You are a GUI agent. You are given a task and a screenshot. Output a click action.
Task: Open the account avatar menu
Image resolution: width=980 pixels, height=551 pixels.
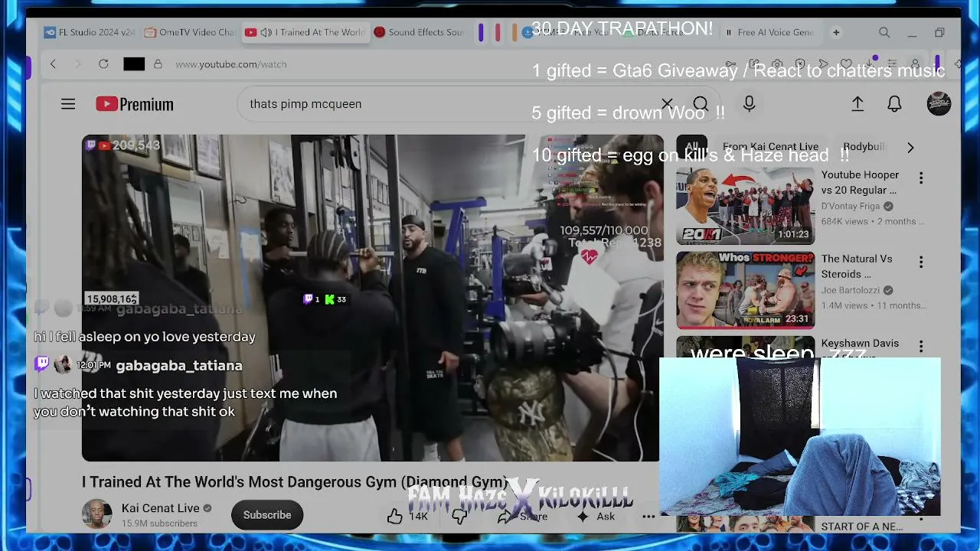(x=939, y=104)
